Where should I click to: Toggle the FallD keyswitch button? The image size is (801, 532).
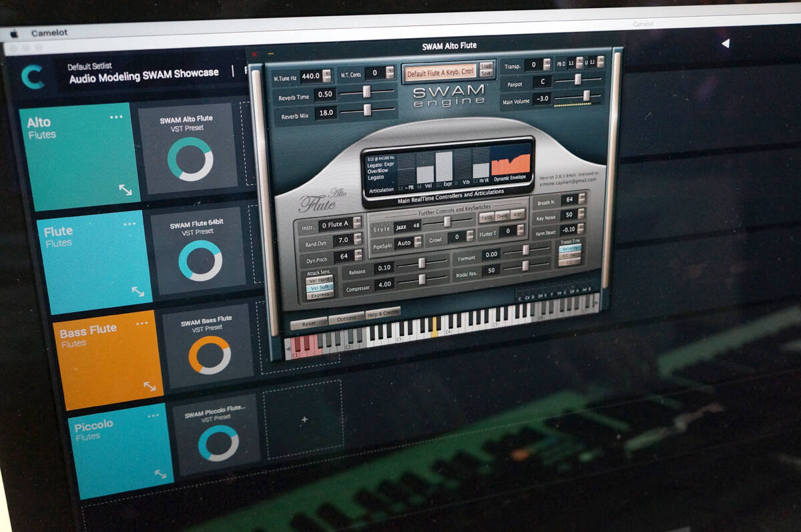click(x=486, y=216)
